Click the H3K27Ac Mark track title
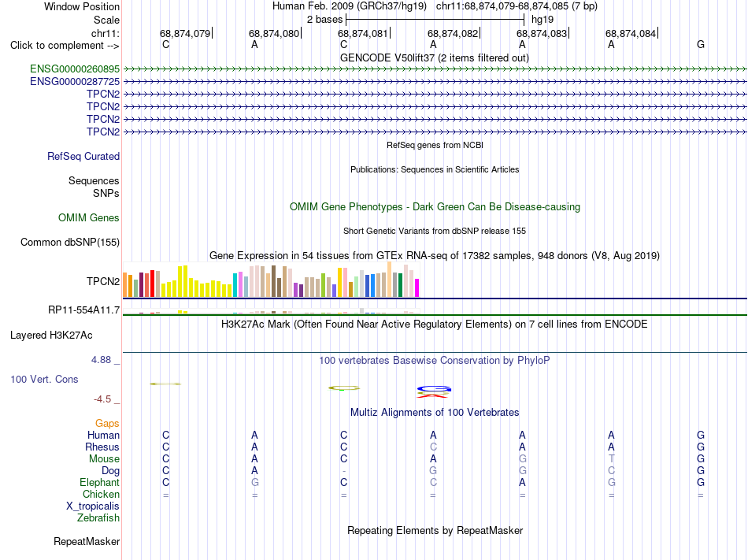 click(x=434, y=325)
